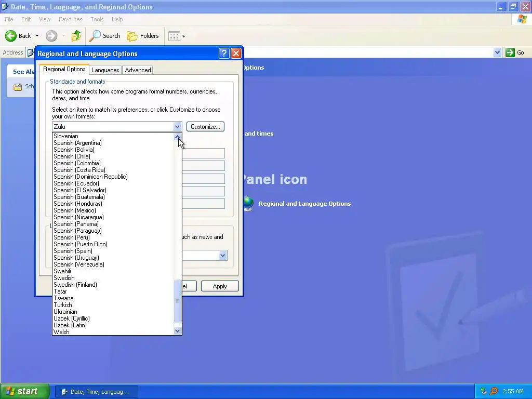
Task: Select Uzbek (Latin) in the list
Action: (113, 325)
